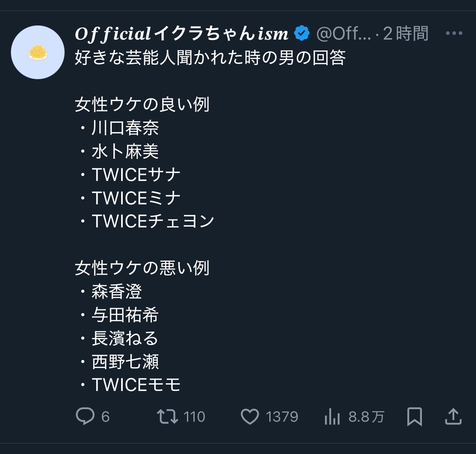Viewport: 476px width, 454px height.
Task: Click the repost count 110
Action: (x=194, y=417)
